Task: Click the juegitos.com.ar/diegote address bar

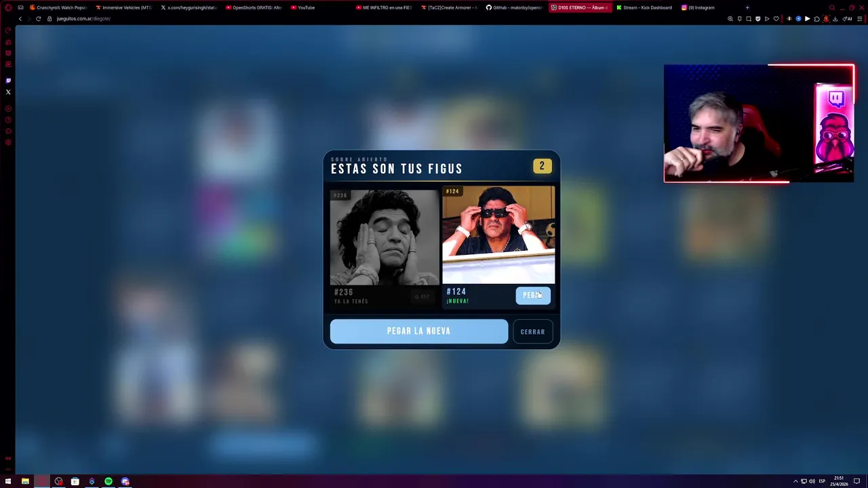Action: pos(83,18)
